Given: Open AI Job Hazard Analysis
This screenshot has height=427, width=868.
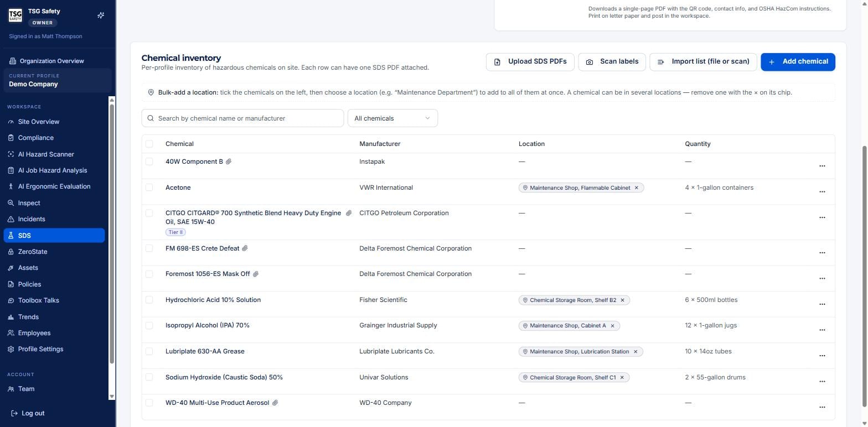Looking at the screenshot, I should pos(54,170).
